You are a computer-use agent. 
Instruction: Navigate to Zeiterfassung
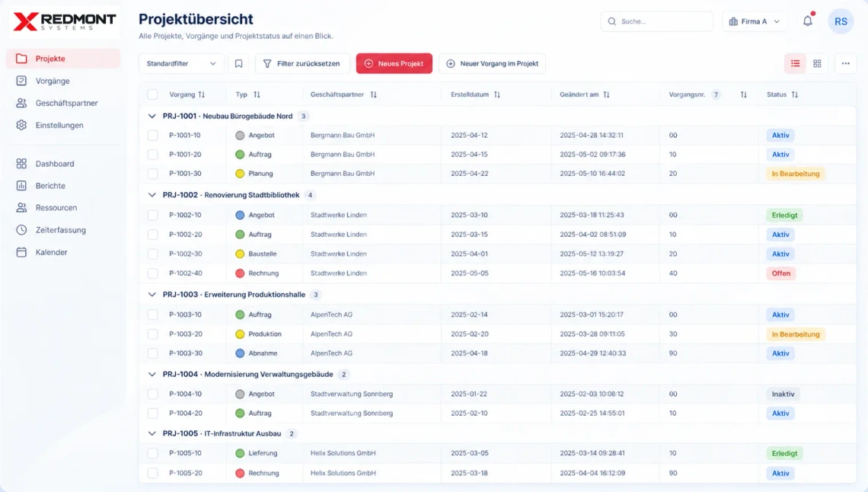[x=63, y=230]
